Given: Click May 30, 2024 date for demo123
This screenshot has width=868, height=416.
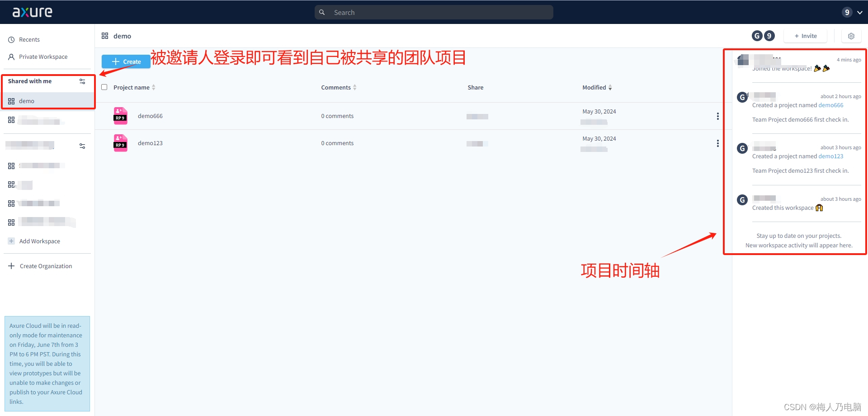Looking at the screenshot, I should click(x=599, y=138).
